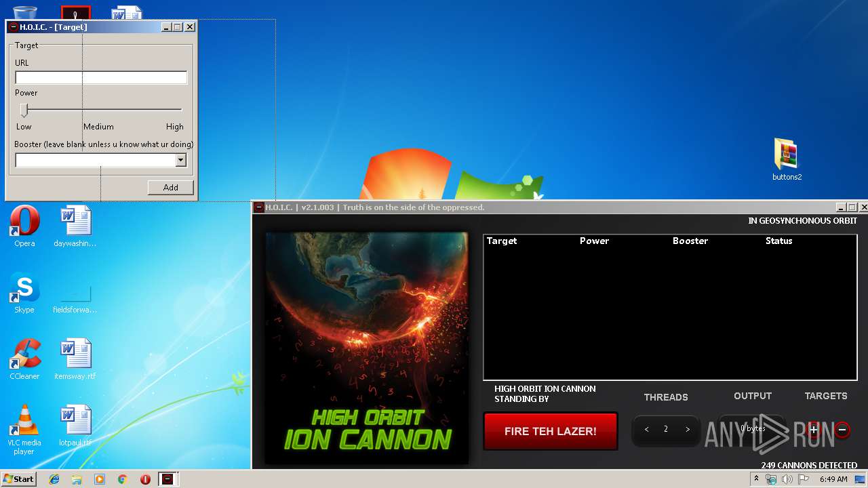Launch Chrome from taskbar

coord(122,479)
